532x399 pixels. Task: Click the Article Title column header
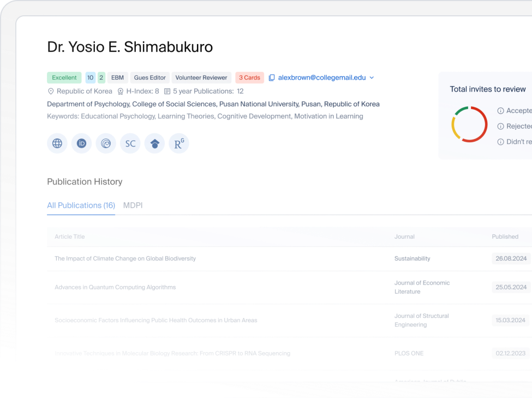click(70, 237)
